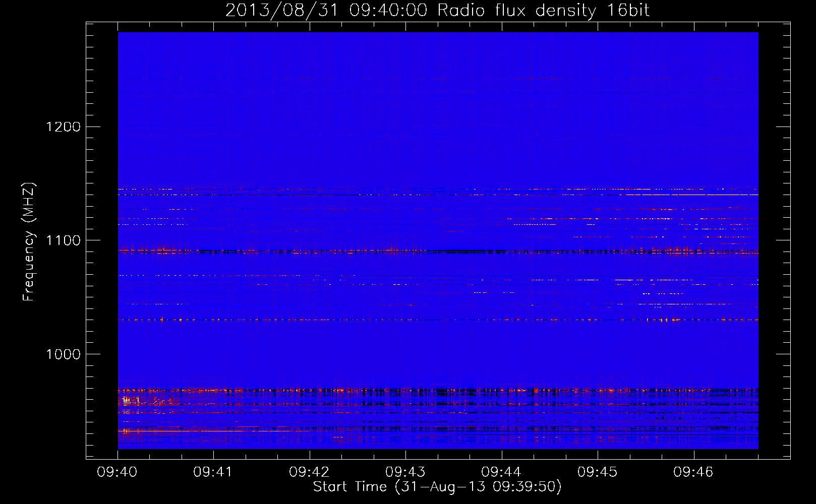Click the 09:40 time tick label
816x504 pixels.
coord(118,472)
